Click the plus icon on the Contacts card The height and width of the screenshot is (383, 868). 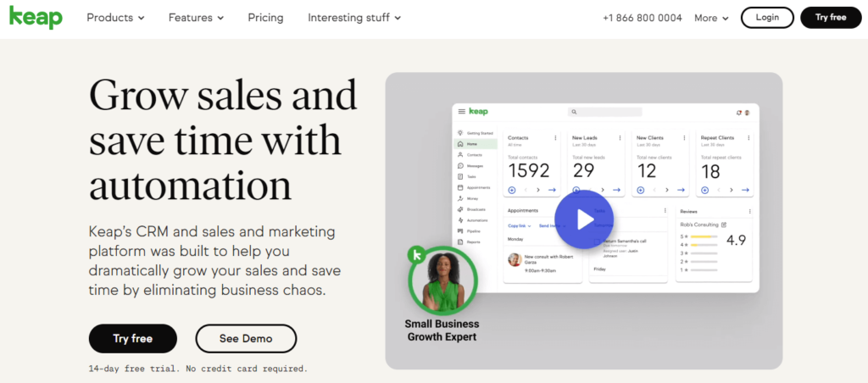click(x=511, y=190)
